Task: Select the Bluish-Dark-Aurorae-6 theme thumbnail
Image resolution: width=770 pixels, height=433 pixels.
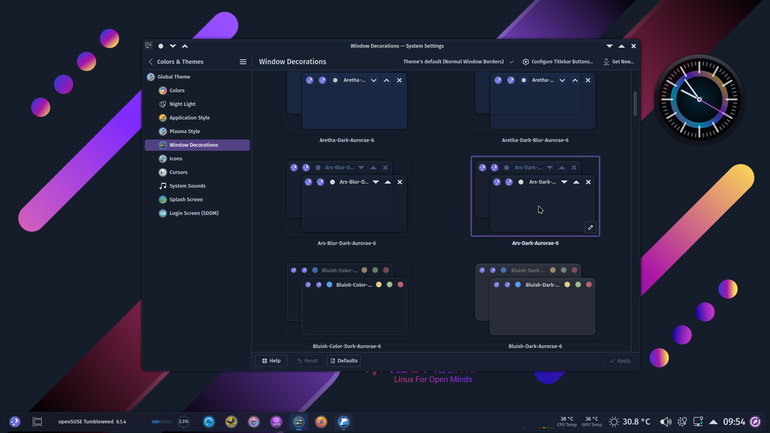Action: tap(535, 300)
